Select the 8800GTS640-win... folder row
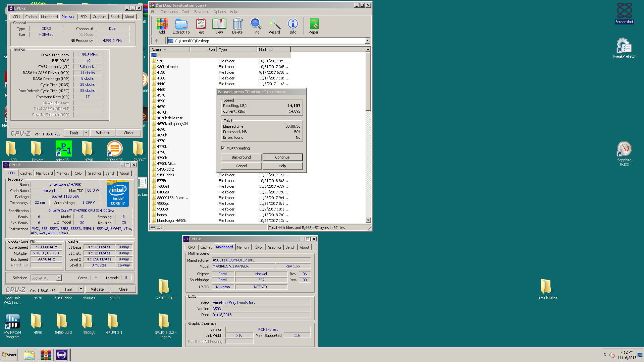 (220, 198)
